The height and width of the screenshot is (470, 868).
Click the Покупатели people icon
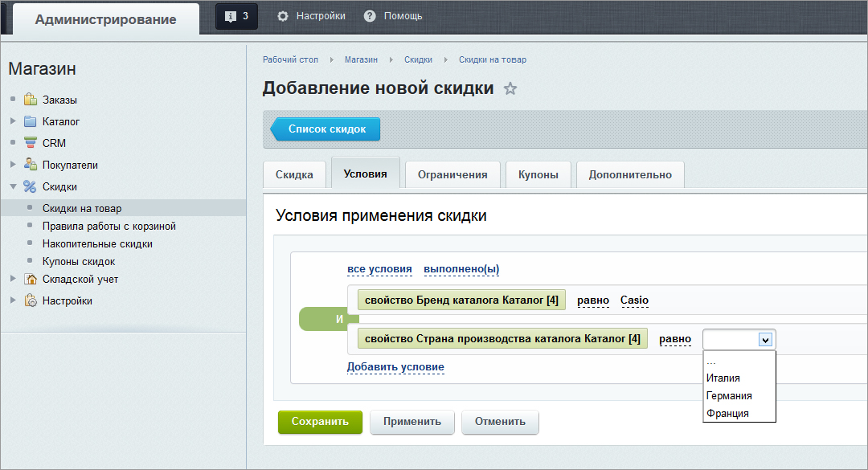pos(31,165)
